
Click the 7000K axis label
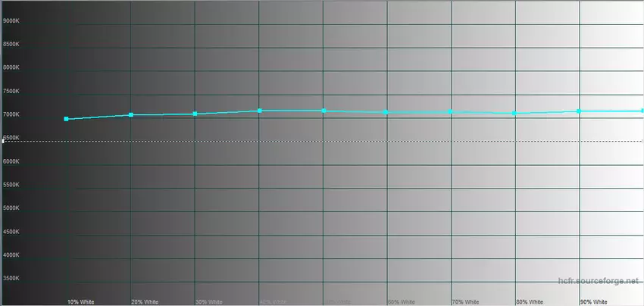(11, 114)
